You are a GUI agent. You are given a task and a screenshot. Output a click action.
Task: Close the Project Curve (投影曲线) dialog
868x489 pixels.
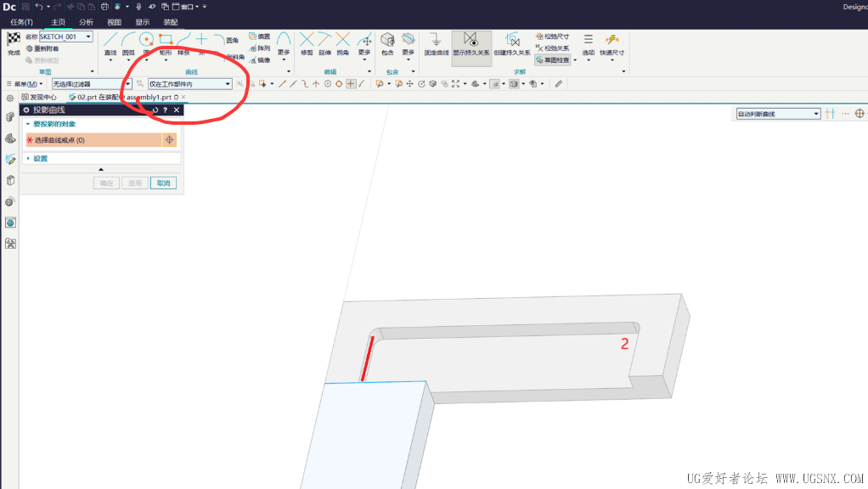(177, 110)
